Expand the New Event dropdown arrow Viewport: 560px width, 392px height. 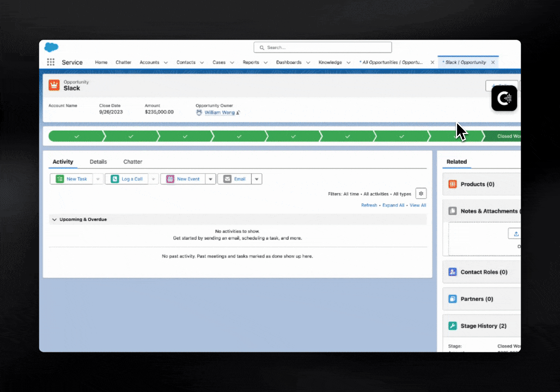tap(210, 179)
